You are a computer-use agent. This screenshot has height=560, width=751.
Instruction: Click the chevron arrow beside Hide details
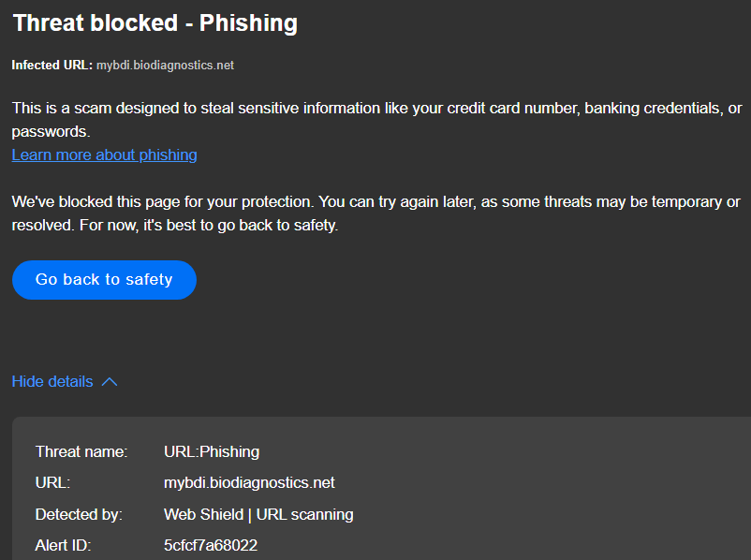pos(110,382)
